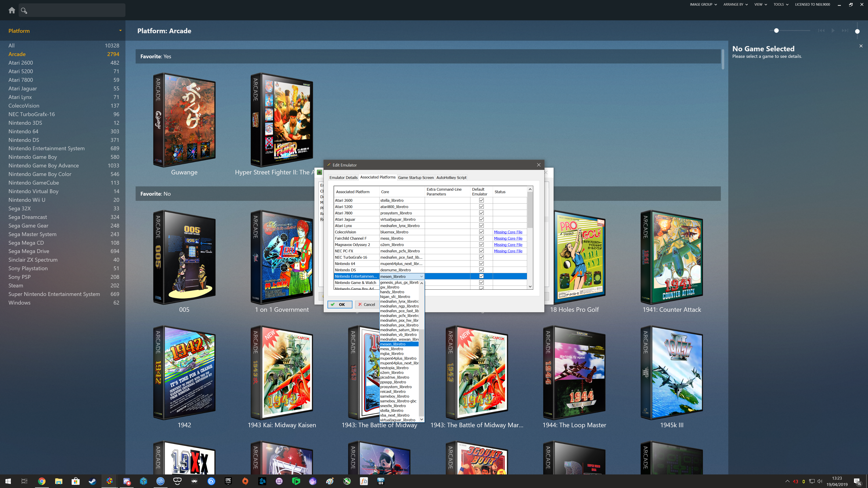Start playback with the play icon

point(833,31)
